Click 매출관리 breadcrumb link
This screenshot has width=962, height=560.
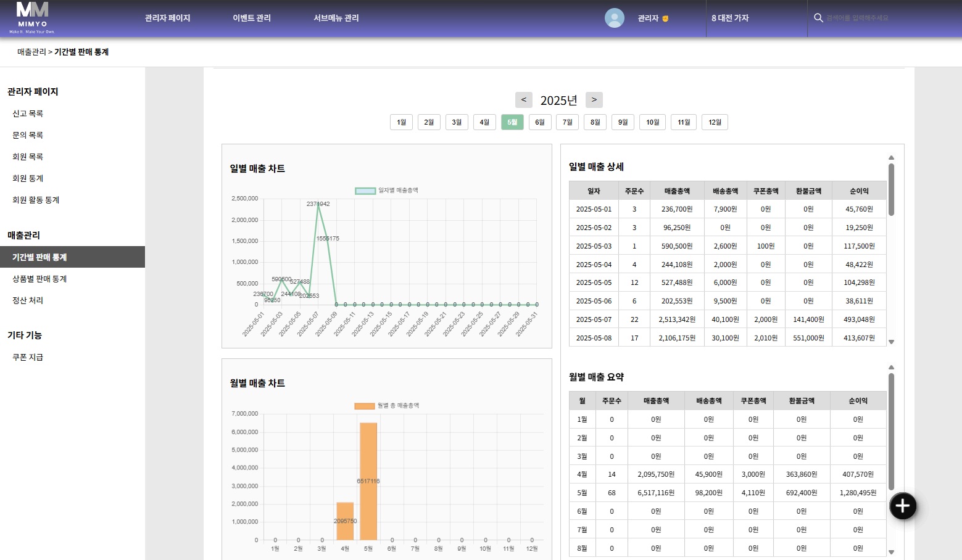[x=31, y=52]
